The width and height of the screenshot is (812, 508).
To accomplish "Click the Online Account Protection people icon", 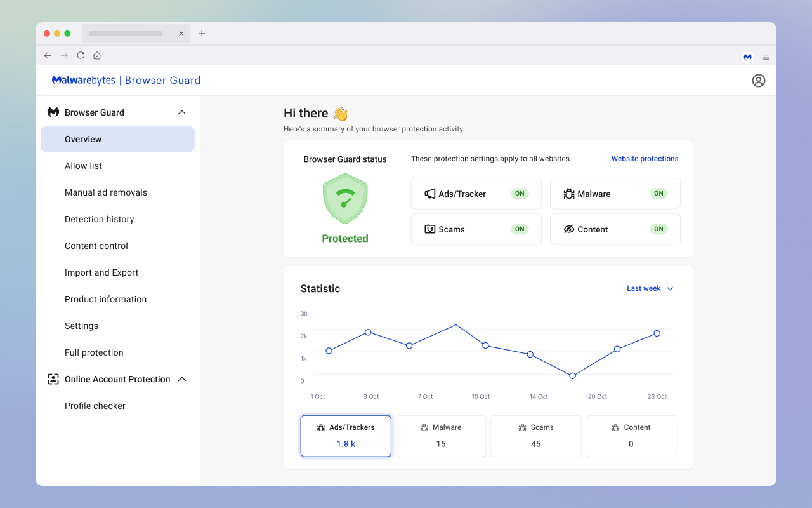I will point(52,379).
